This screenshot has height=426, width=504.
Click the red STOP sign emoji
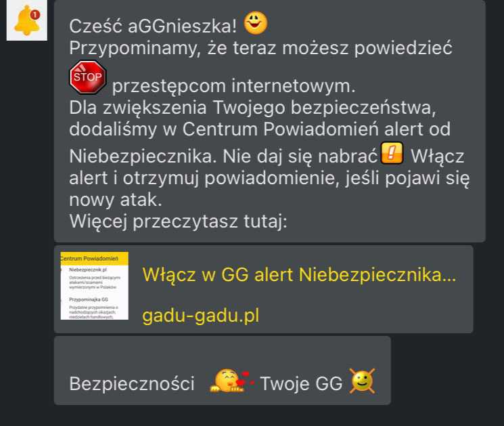coord(88,77)
